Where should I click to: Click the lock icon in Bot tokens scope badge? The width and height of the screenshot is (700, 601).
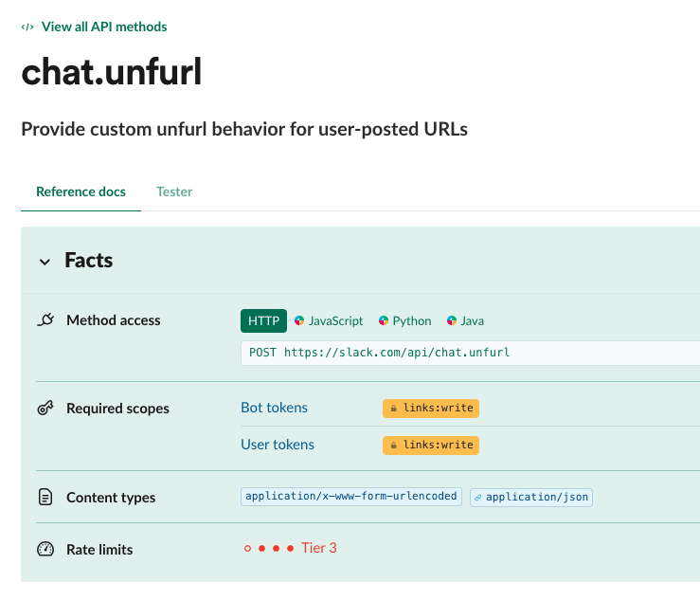(394, 409)
